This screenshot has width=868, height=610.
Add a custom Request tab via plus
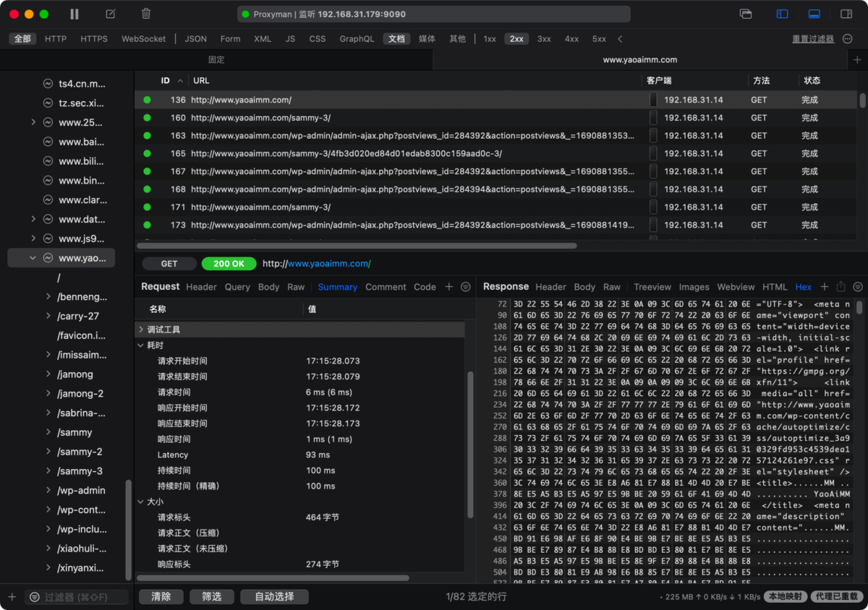click(448, 287)
